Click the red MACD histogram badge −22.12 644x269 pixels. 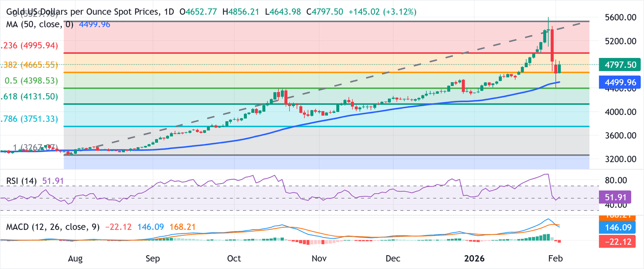tap(617, 242)
